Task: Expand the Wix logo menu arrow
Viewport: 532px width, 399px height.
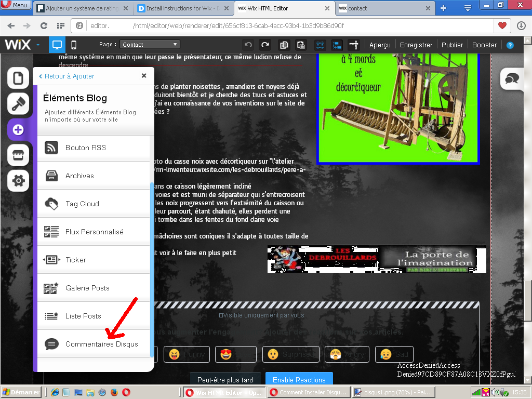Action: pos(38,45)
